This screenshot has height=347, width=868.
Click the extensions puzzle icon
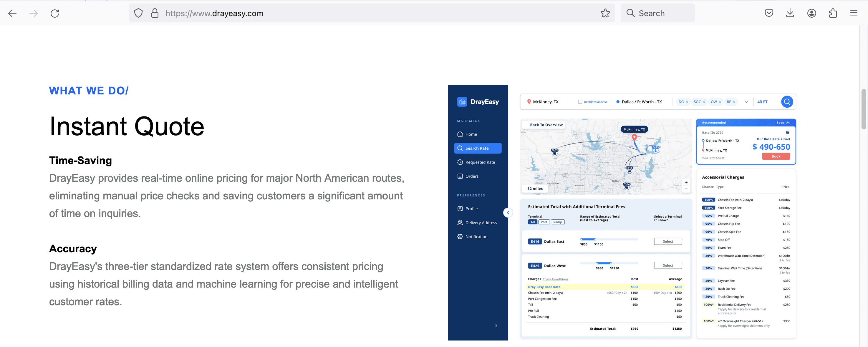832,13
